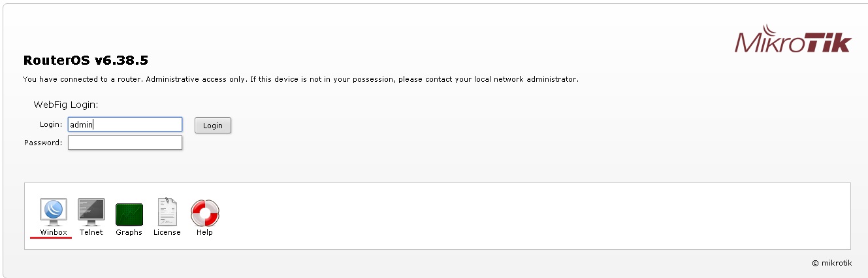Click the Winbox text link

(x=54, y=232)
